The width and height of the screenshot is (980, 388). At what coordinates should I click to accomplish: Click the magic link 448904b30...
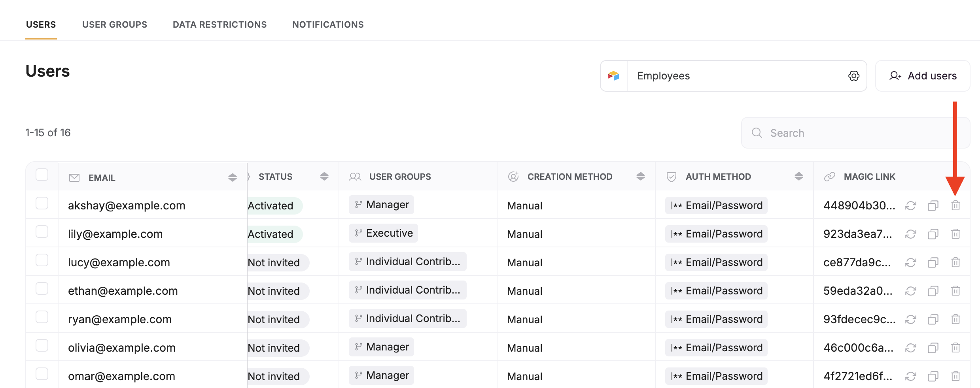pos(859,205)
